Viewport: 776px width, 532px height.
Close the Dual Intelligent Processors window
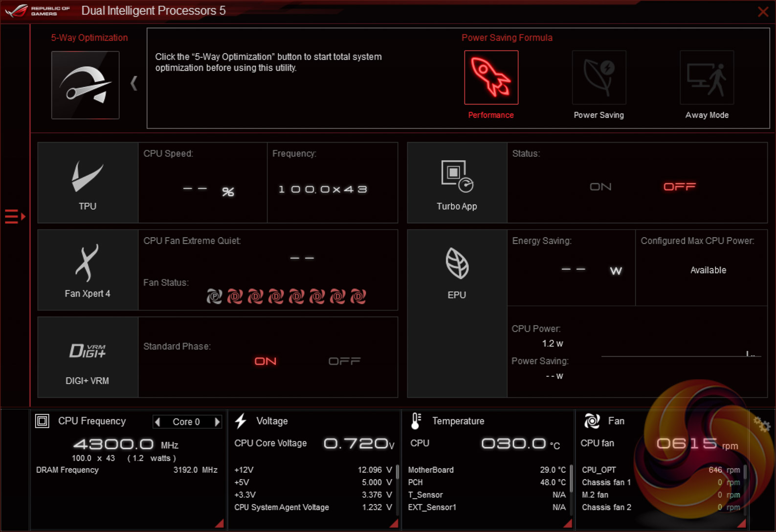coord(763,12)
